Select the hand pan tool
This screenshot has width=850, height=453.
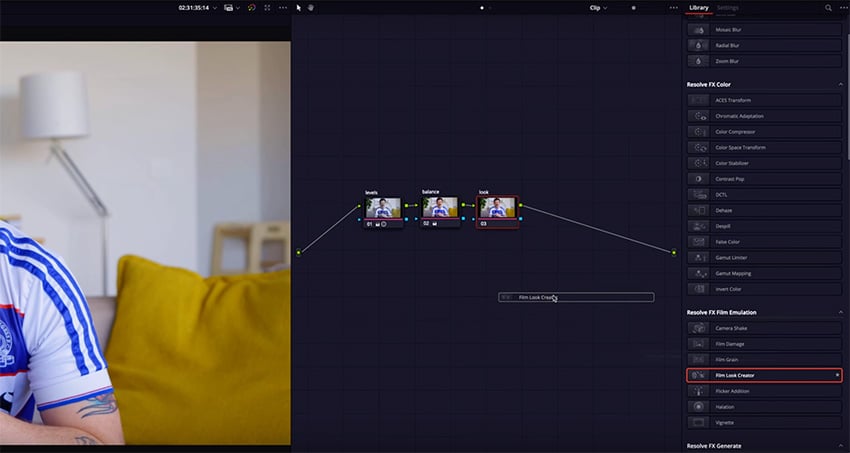tap(311, 8)
